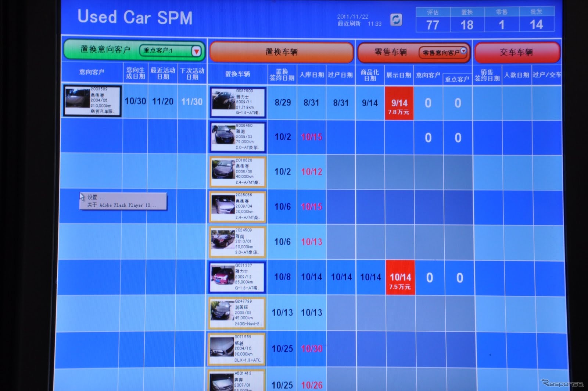Click the green 置换意向客户 button

[105, 50]
